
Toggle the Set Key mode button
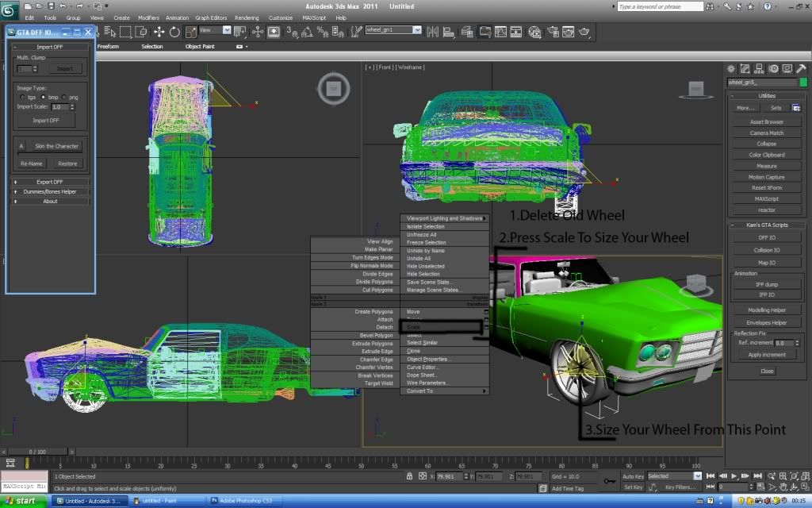click(x=633, y=487)
